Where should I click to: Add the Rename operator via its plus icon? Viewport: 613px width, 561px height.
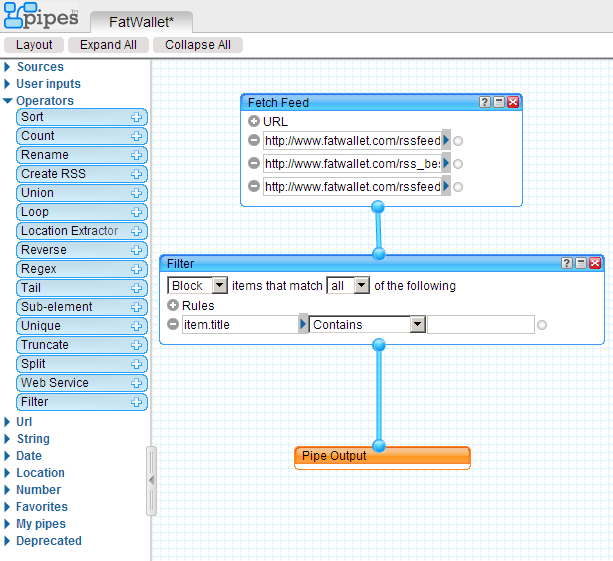[x=136, y=155]
